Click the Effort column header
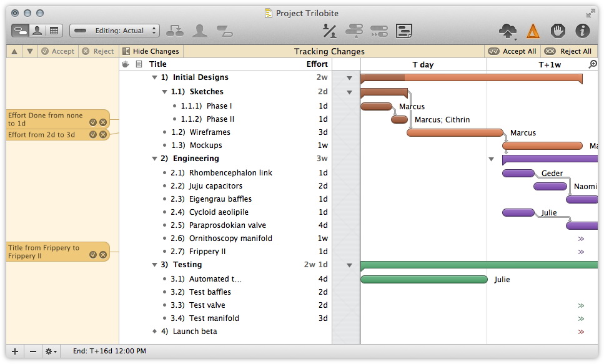604x364 pixels. pyautogui.click(x=317, y=64)
